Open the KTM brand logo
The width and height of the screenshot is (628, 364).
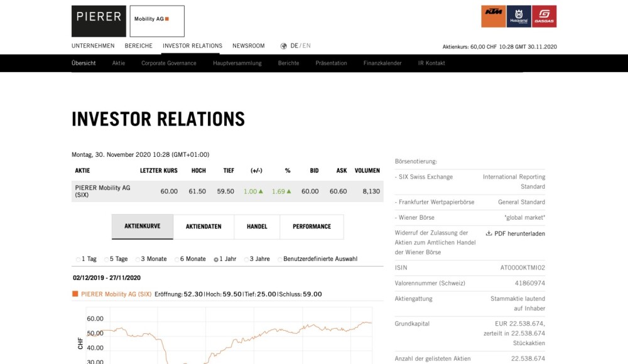pos(494,17)
